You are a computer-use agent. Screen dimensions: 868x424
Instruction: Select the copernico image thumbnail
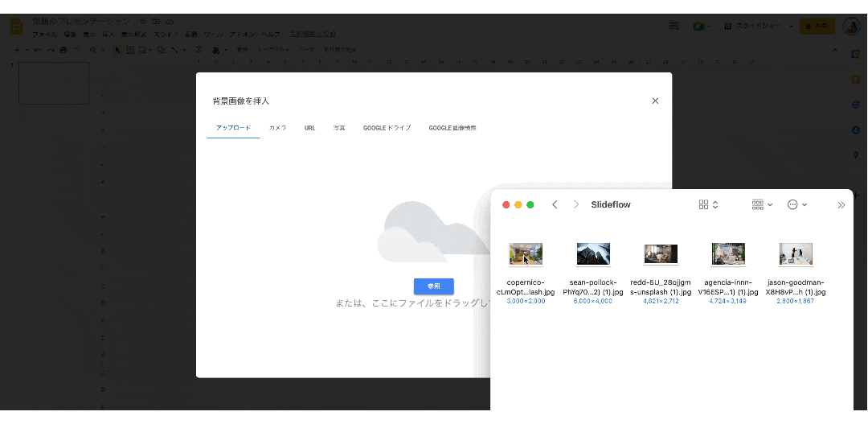(x=526, y=254)
